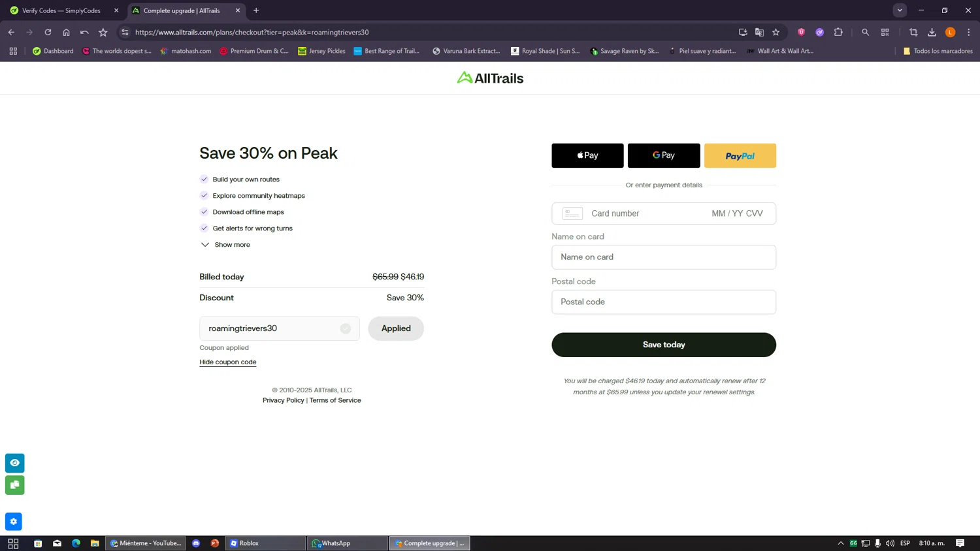Open the Privacy Policy link
980x551 pixels.
(284, 400)
